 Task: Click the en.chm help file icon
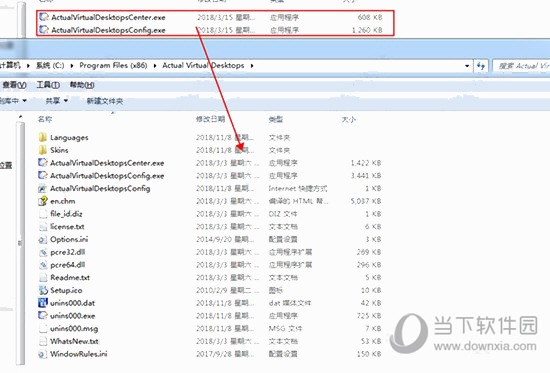(x=42, y=201)
